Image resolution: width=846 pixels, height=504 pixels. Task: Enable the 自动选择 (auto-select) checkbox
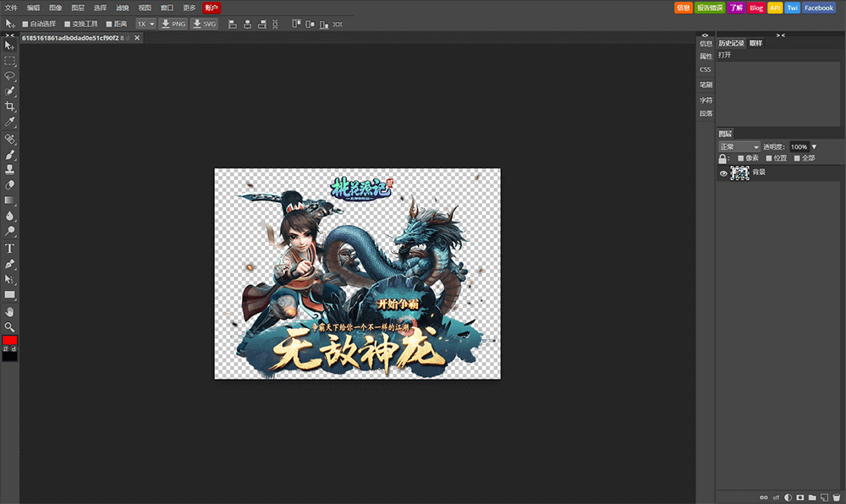[25, 24]
